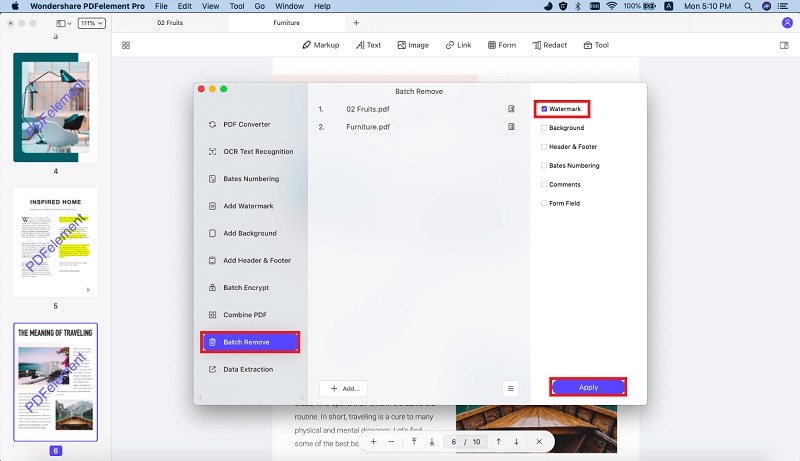
Task: Toggle the right-side properties panel icon
Action: [x=784, y=45]
